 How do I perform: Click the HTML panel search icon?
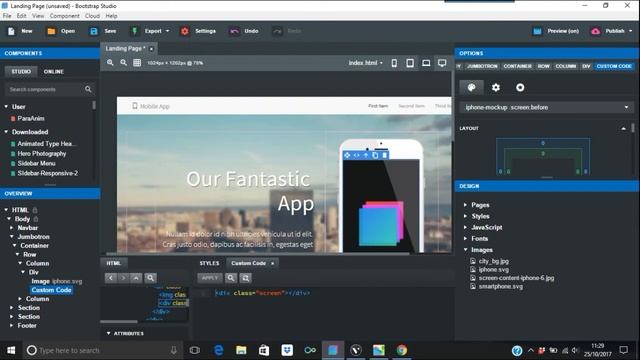point(150,278)
